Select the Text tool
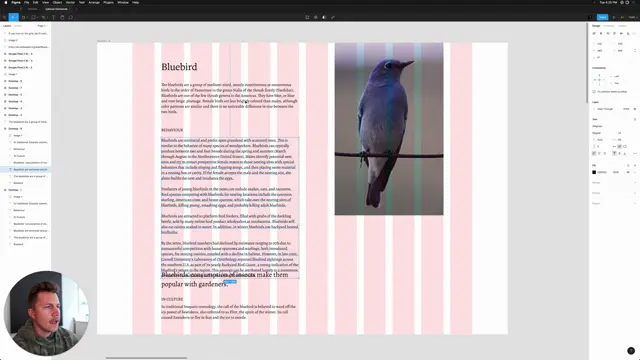 (53, 17)
